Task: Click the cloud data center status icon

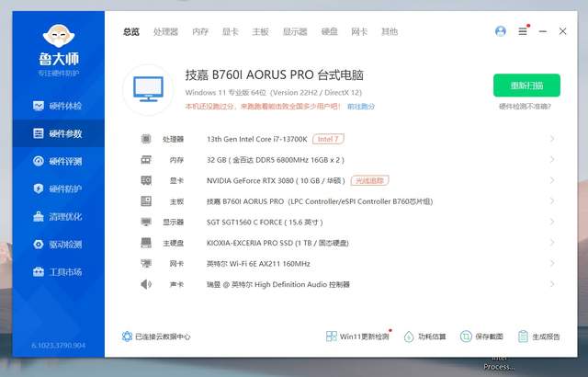Action: click(x=127, y=337)
